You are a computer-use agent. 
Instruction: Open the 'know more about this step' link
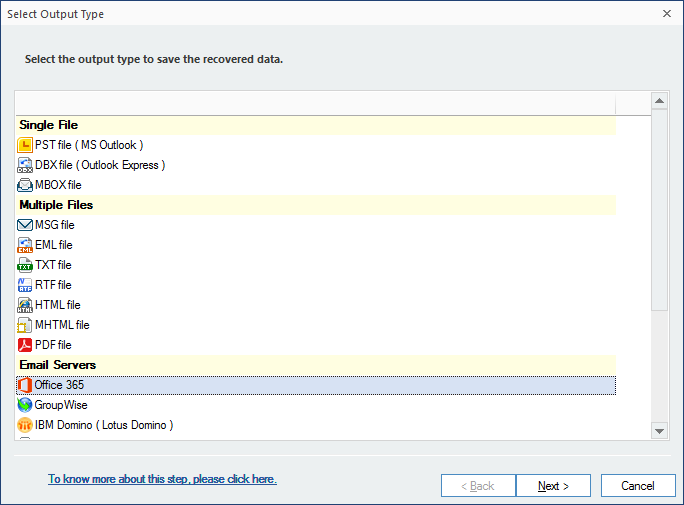click(x=162, y=479)
